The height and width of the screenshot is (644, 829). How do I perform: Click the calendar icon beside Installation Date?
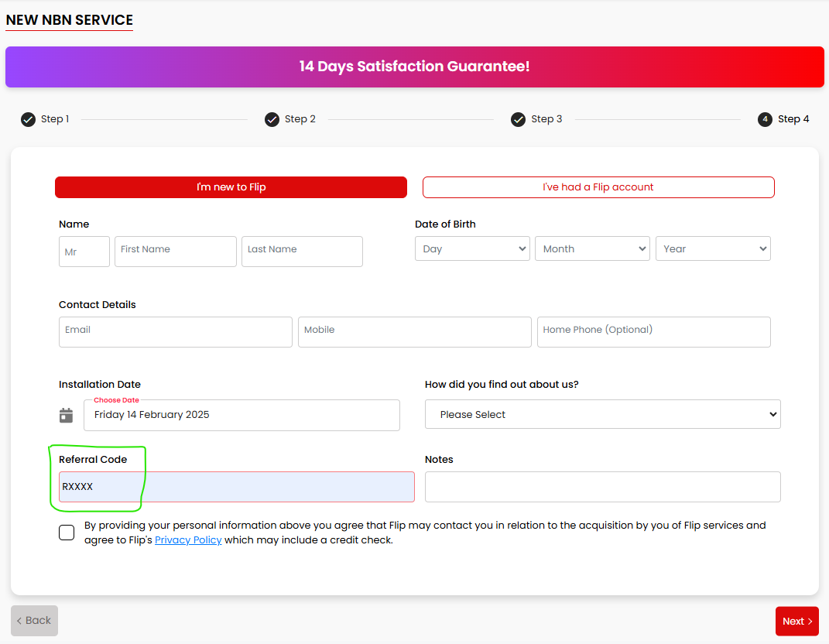tap(66, 416)
